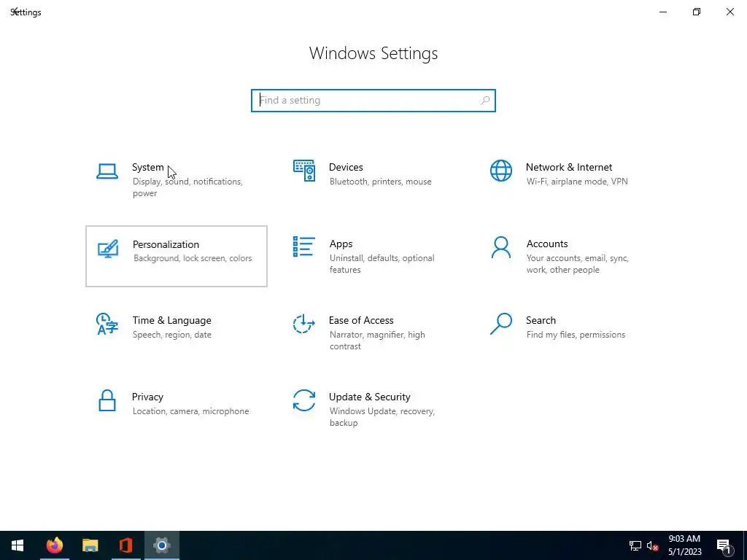Click the muted volume tray icon
Viewport: 747px width, 560px height.
pos(653,545)
